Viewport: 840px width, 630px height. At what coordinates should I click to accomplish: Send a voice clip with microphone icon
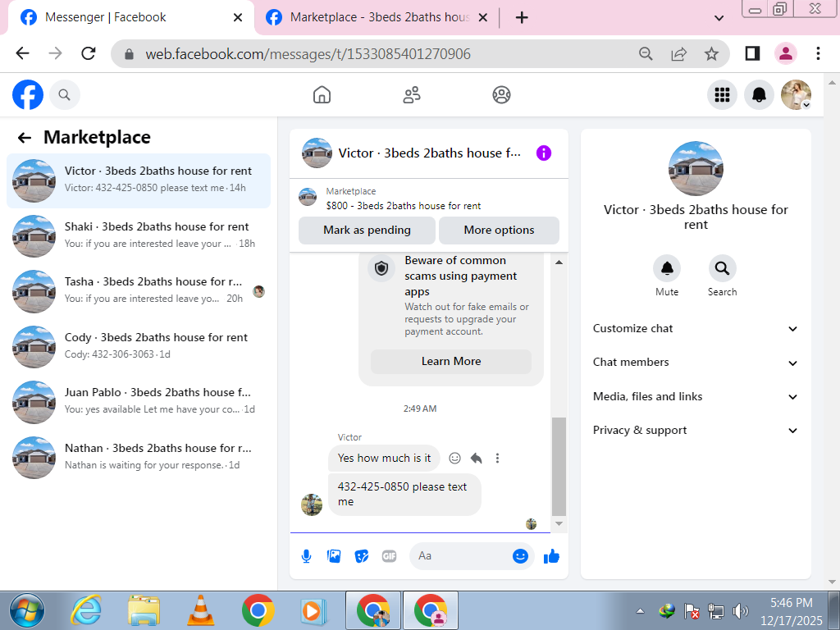click(307, 557)
